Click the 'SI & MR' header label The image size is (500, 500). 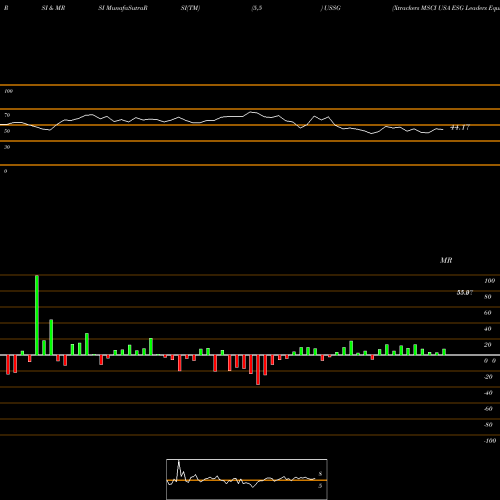point(53,8)
